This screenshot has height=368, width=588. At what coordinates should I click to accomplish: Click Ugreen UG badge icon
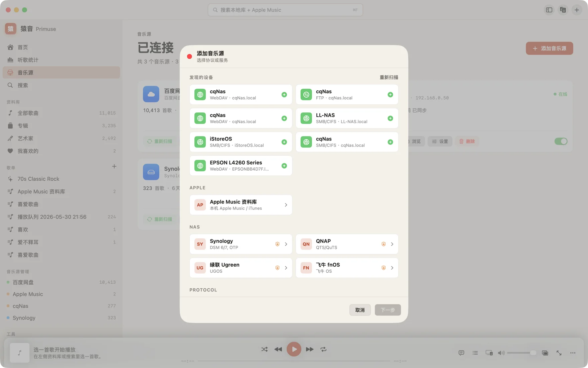click(x=200, y=268)
